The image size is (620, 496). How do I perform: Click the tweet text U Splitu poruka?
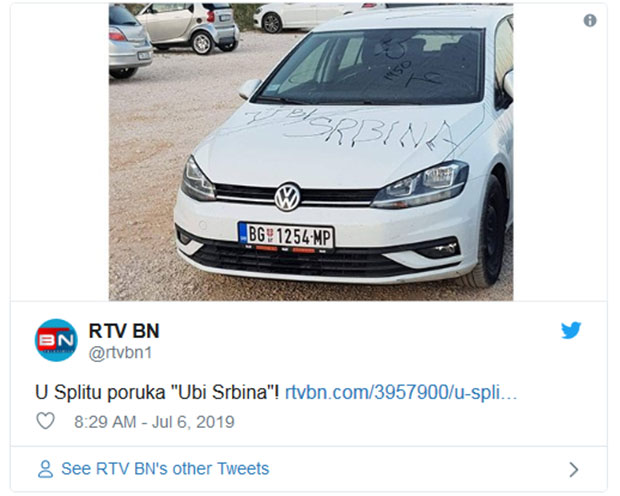100,393
